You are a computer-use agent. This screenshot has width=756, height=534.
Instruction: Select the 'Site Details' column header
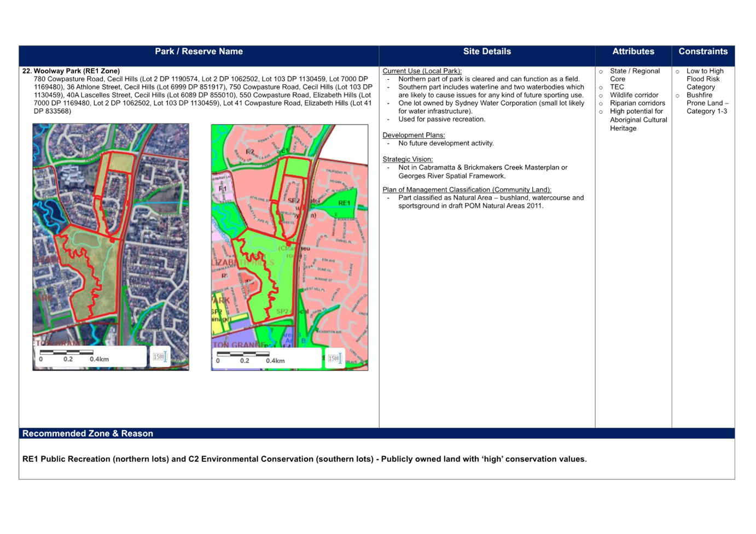coord(487,51)
